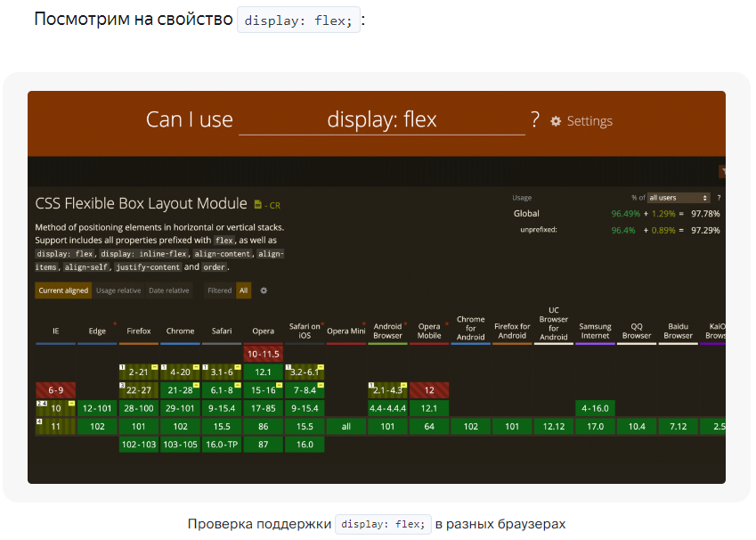Click the IE column header
This screenshot has height=540, width=756.
(55, 331)
